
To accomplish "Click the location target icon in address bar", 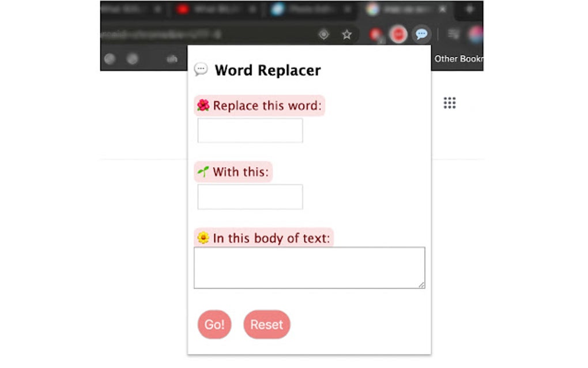I will pos(323,35).
